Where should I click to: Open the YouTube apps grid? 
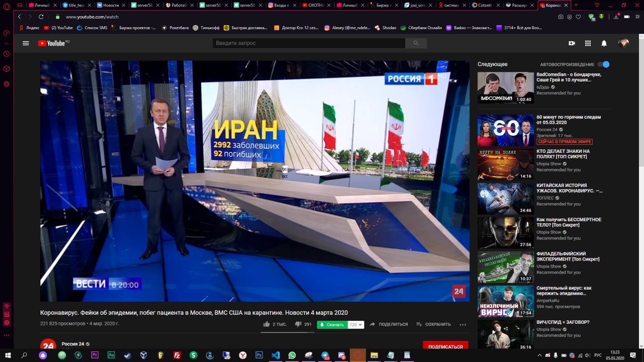click(x=588, y=43)
